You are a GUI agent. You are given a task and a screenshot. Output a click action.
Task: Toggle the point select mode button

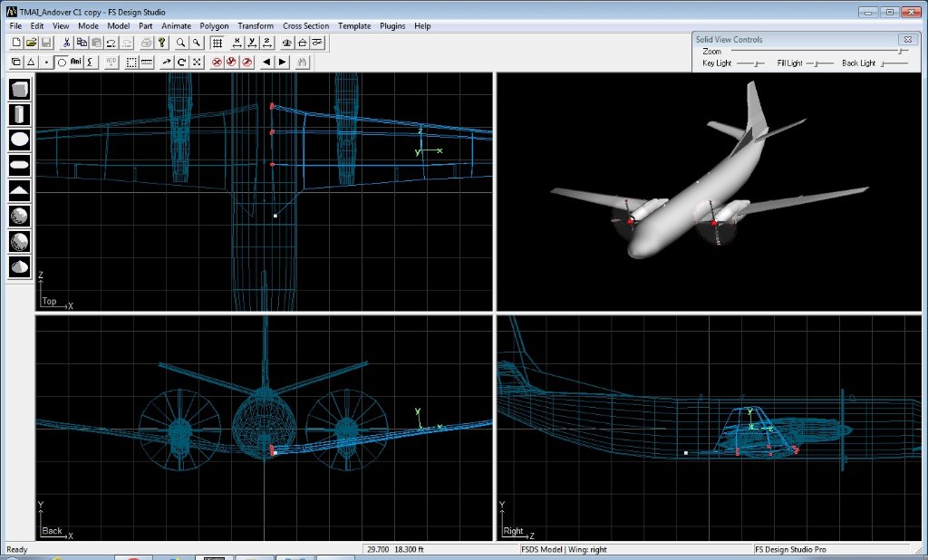[46, 62]
